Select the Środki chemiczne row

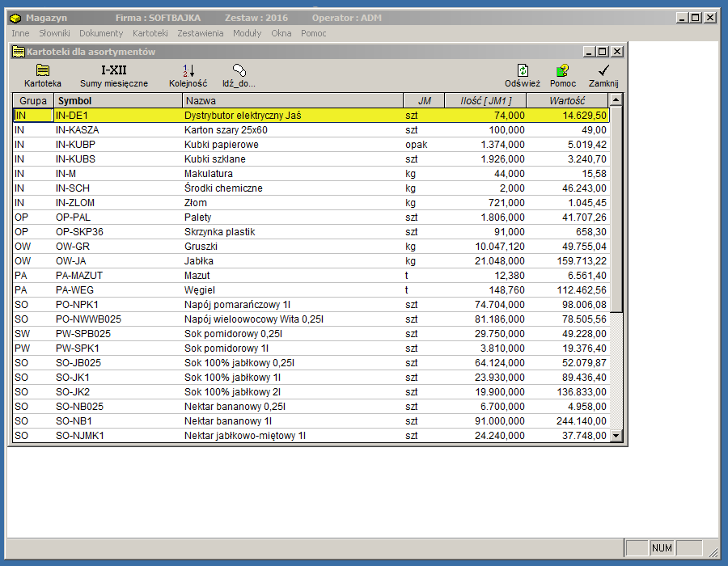pyautogui.click(x=311, y=188)
